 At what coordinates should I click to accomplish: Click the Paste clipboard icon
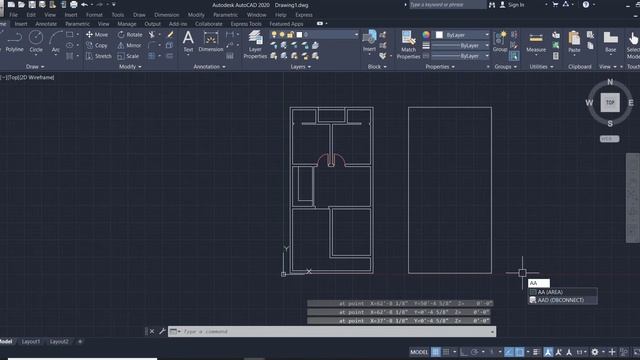point(574,42)
